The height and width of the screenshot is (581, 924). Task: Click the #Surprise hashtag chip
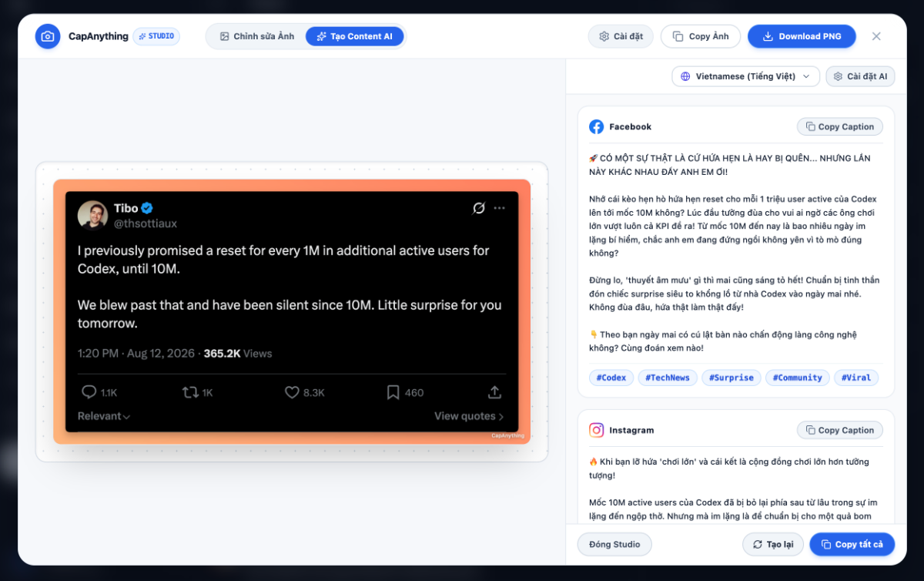[x=731, y=378]
